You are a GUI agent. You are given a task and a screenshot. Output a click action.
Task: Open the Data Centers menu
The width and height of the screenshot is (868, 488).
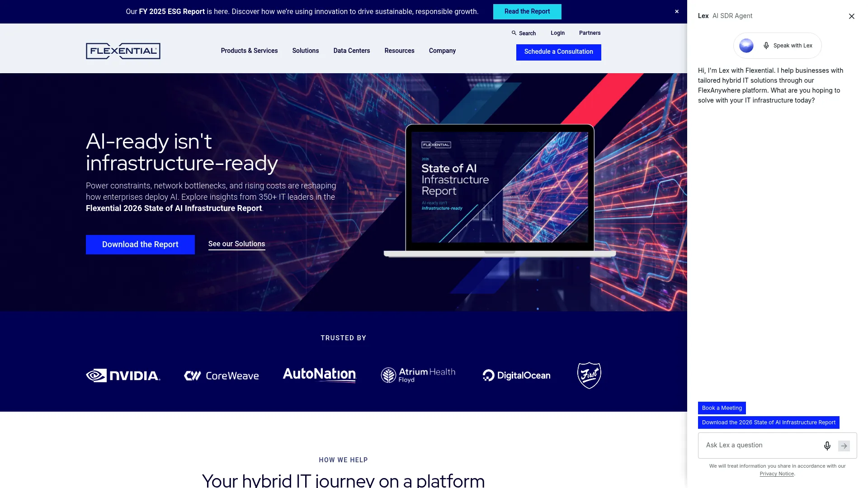click(352, 51)
